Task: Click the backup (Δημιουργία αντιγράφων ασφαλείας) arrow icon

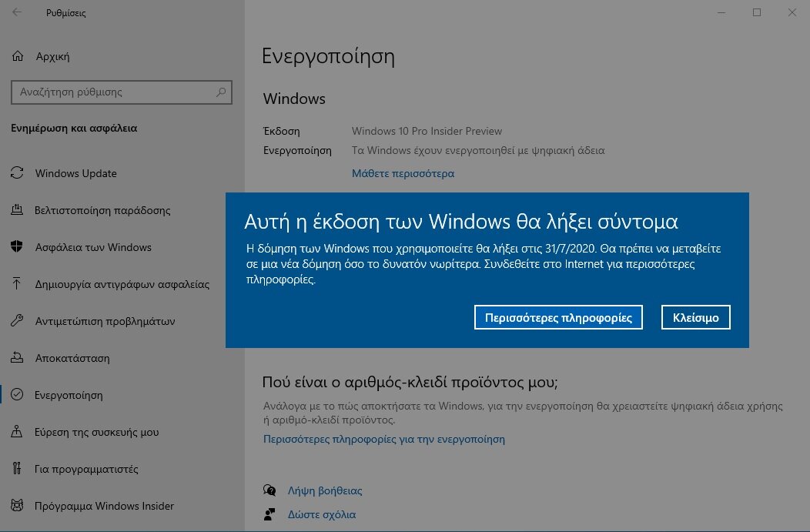Action: (x=17, y=284)
